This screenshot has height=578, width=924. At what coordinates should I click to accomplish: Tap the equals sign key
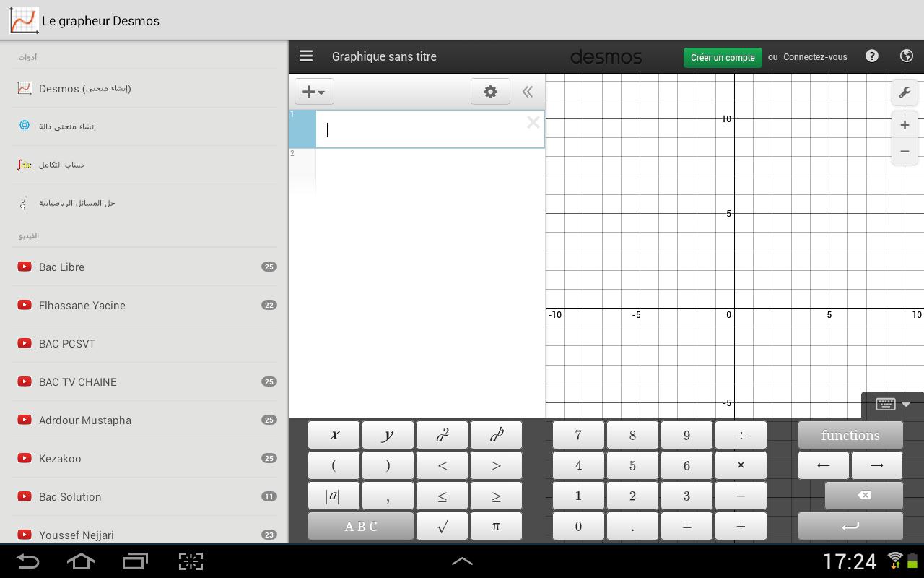click(687, 526)
